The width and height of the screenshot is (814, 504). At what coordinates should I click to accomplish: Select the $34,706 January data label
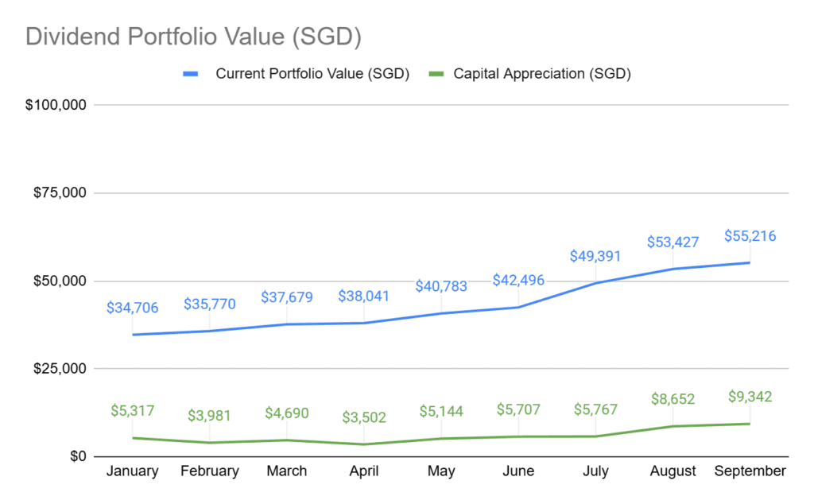point(133,308)
